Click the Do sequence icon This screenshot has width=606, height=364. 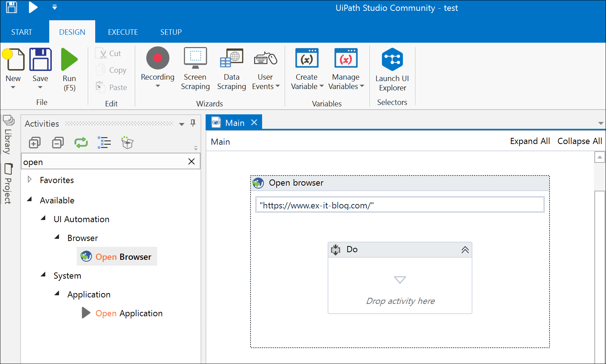coord(336,250)
